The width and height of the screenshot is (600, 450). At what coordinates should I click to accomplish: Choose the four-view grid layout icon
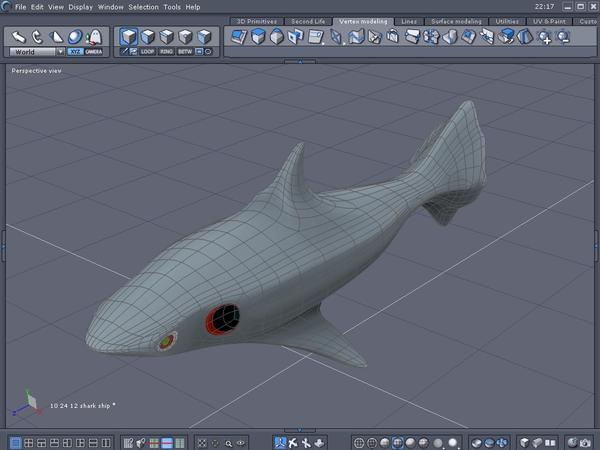pos(28,443)
